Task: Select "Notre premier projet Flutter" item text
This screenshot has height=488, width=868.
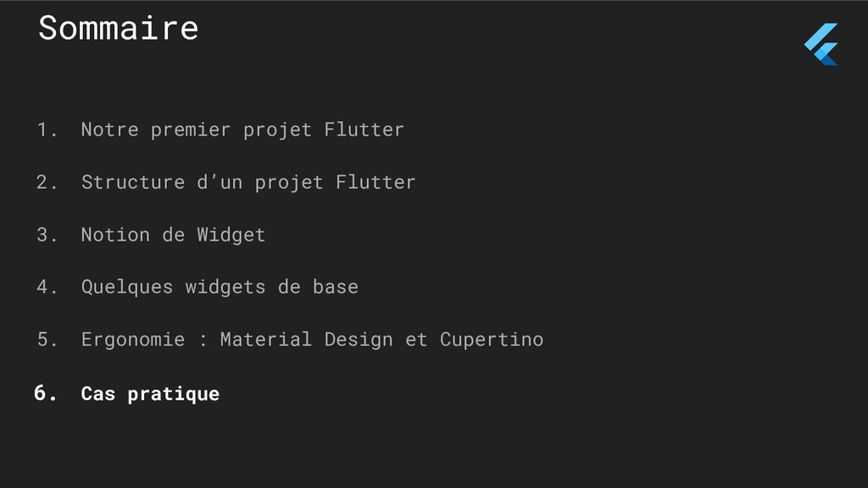Action: click(x=242, y=130)
